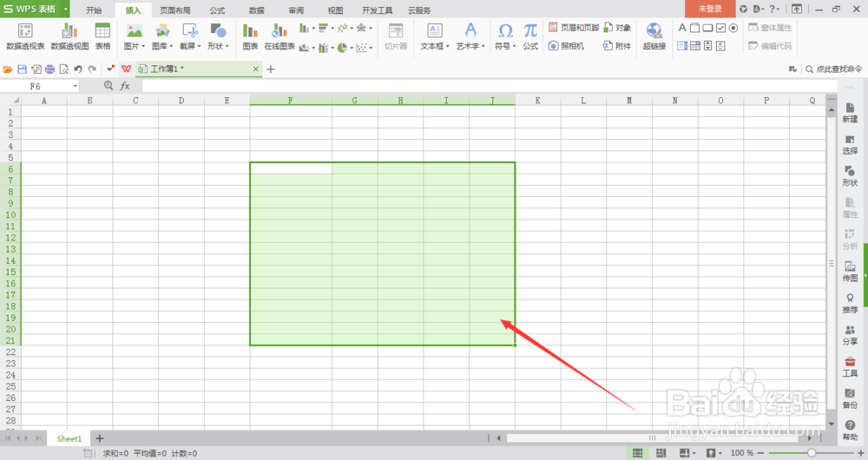Export to PDF from quick toolbar
Screen dimensions: 868x460
(x=36, y=69)
